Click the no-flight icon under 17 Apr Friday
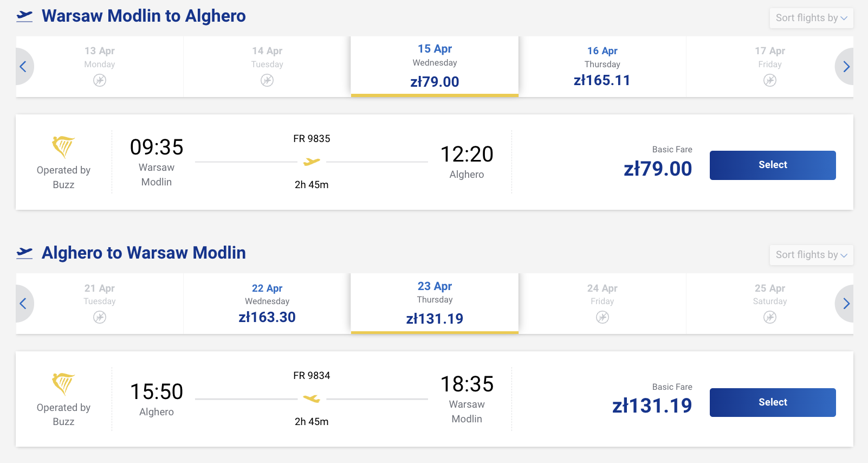Screen dimensions: 868x463 pyautogui.click(x=770, y=81)
